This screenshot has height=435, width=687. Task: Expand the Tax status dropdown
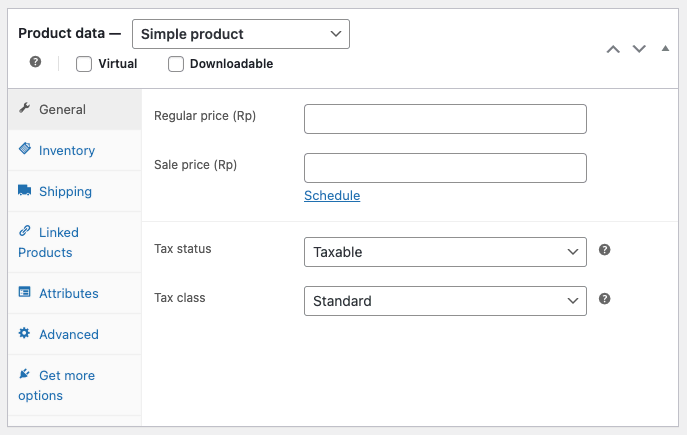[x=445, y=252]
